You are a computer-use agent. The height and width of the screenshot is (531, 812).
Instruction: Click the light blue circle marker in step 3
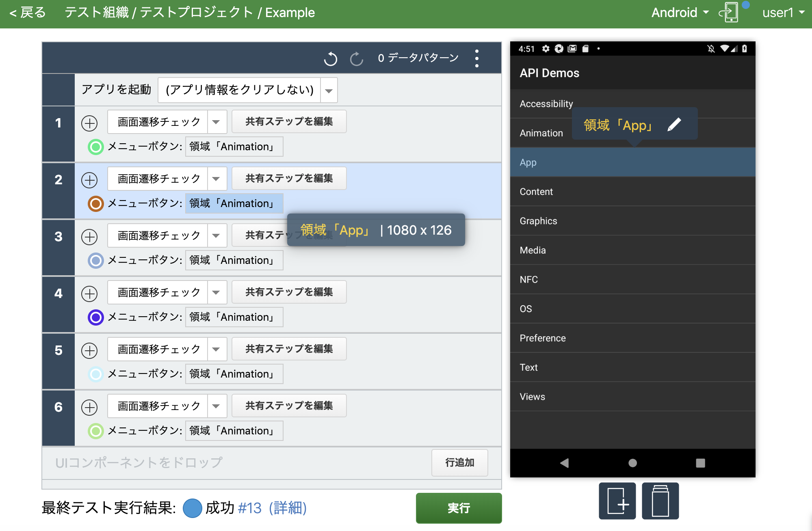click(96, 260)
